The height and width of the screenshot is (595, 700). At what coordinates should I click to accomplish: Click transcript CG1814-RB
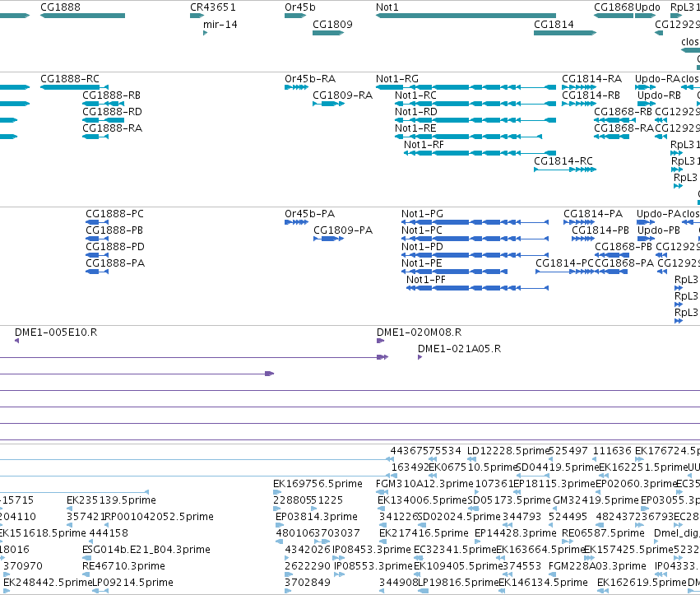[x=578, y=104]
